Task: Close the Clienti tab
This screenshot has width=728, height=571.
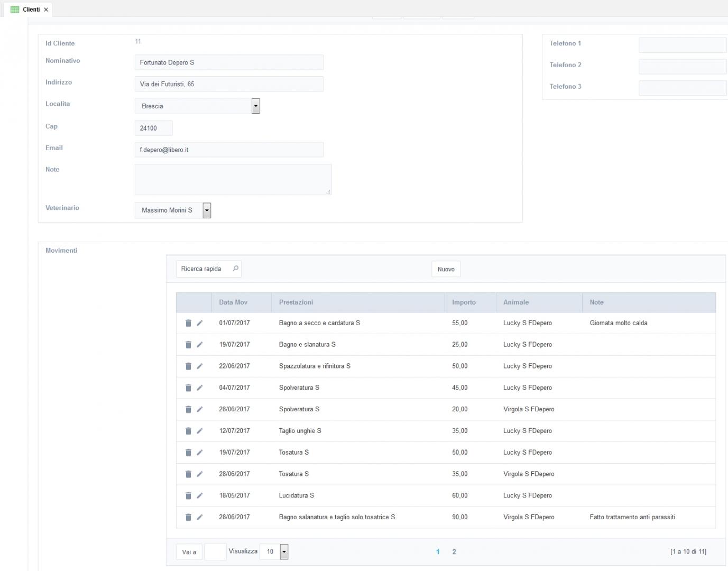Action: (46, 10)
